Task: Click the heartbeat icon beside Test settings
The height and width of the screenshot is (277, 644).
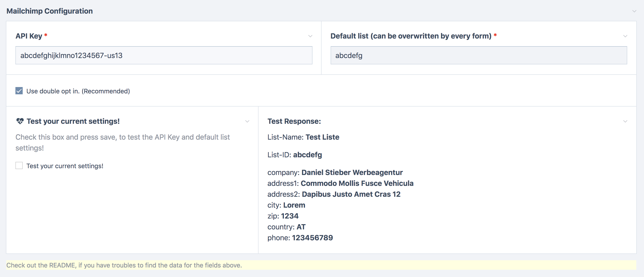Action: coord(20,121)
